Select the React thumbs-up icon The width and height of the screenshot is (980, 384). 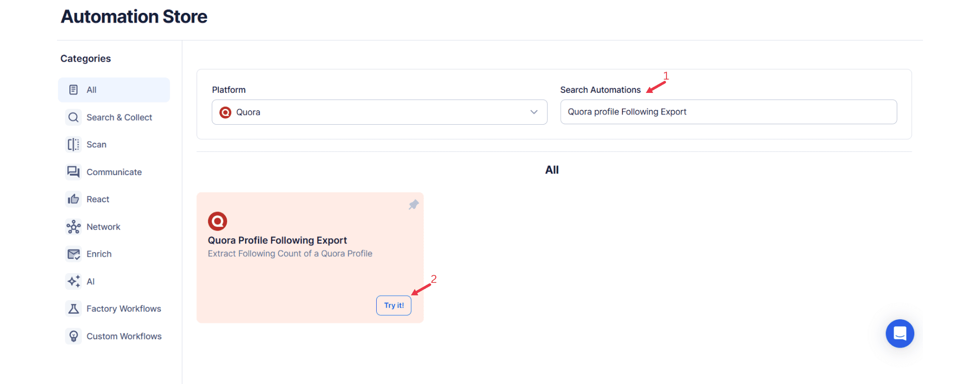click(73, 199)
